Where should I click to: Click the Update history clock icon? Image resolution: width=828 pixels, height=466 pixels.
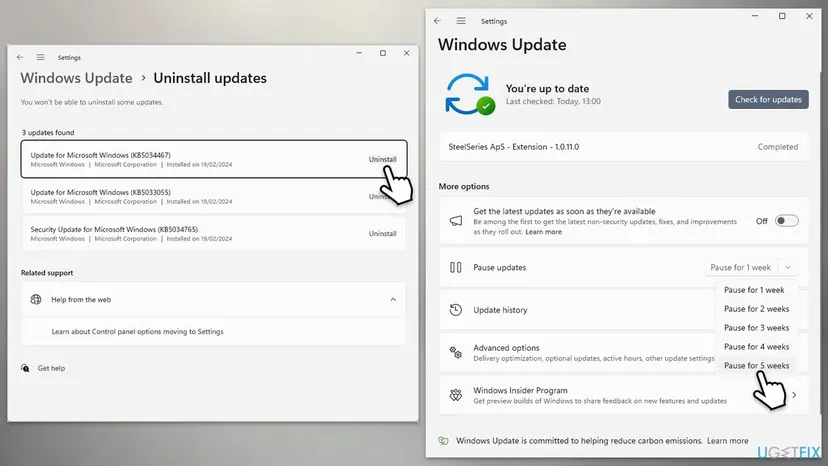[x=456, y=310]
